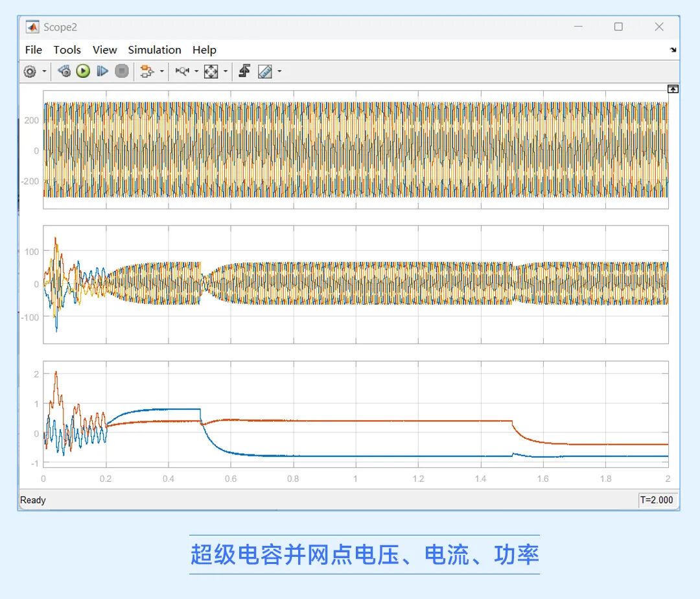The height and width of the screenshot is (599, 700).
Task: Toggle the Cursor Measurements ruler icon
Action: (265, 71)
